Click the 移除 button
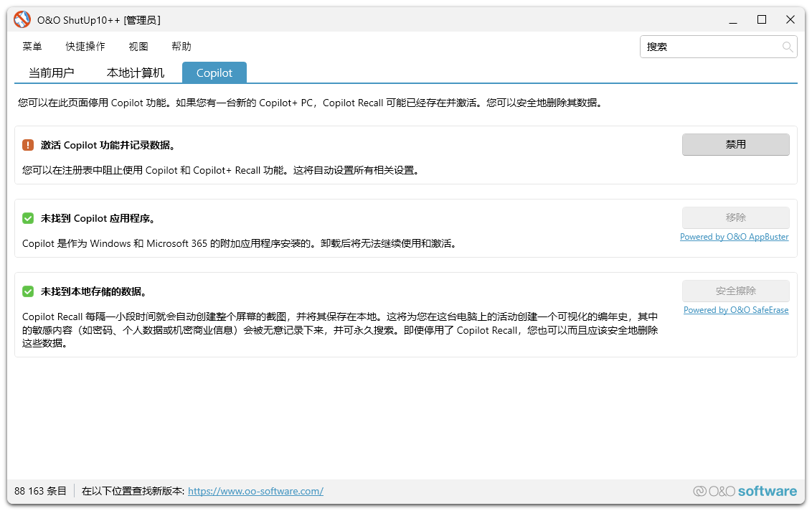The width and height of the screenshot is (812, 511). (735, 217)
